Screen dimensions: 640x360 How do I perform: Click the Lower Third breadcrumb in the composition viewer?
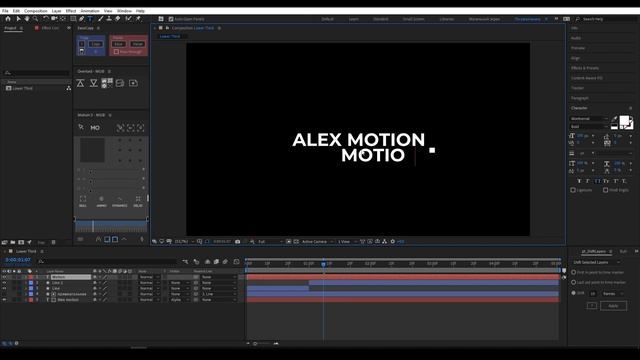pos(170,36)
